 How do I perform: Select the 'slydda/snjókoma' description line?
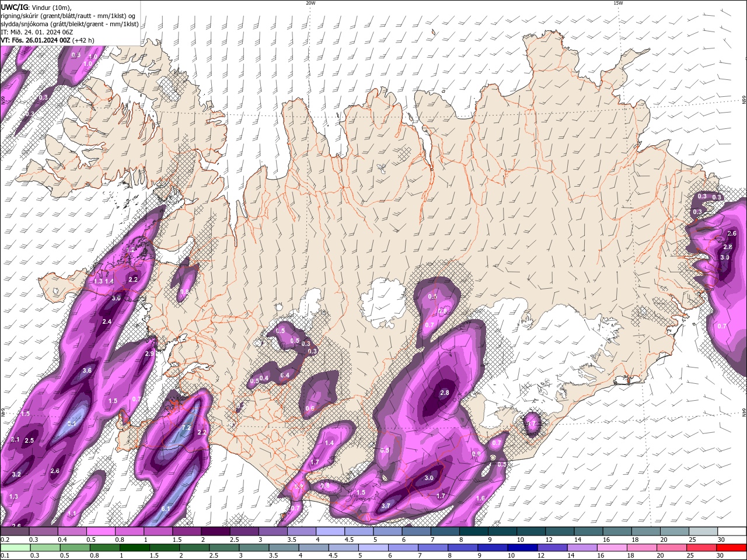[x=69, y=24]
